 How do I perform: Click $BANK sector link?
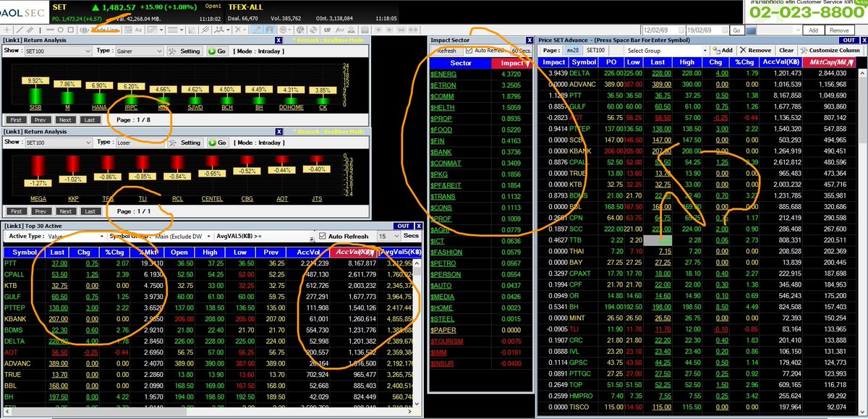point(441,152)
